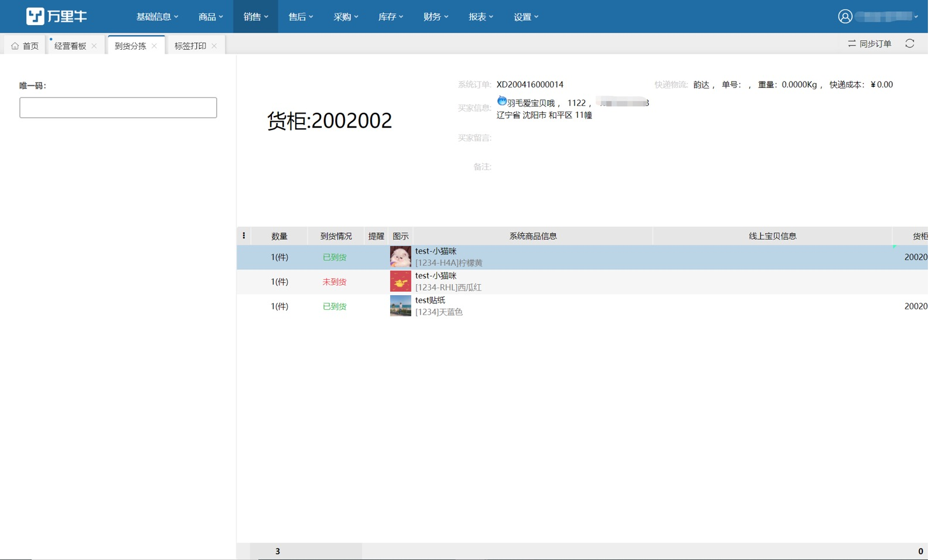Open the 财务 menu
The width and height of the screenshot is (949, 560).
coord(436,16)
